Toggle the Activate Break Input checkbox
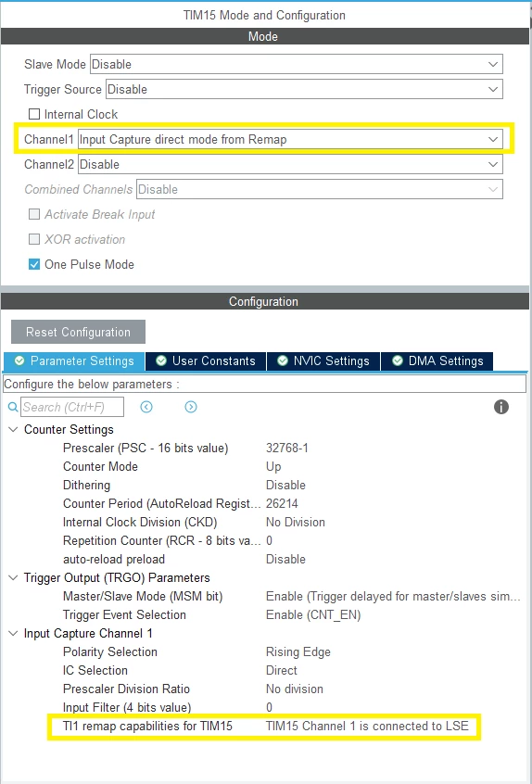532x784 pixels. coord(34,214)
